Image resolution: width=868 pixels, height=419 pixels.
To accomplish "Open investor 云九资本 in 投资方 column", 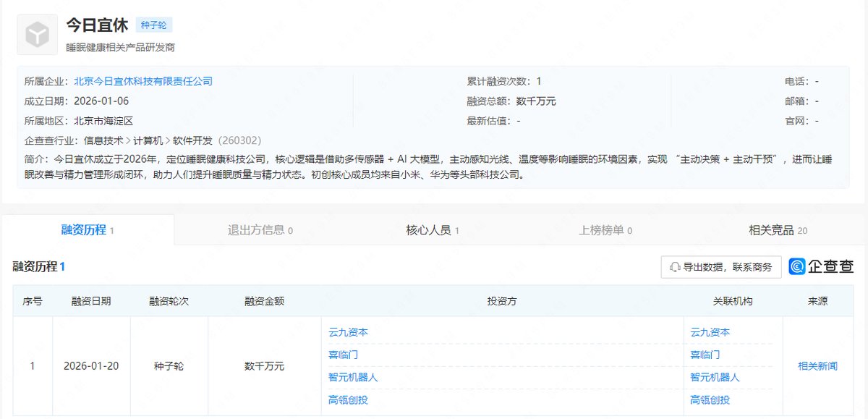I will click(x=349, y=332).
